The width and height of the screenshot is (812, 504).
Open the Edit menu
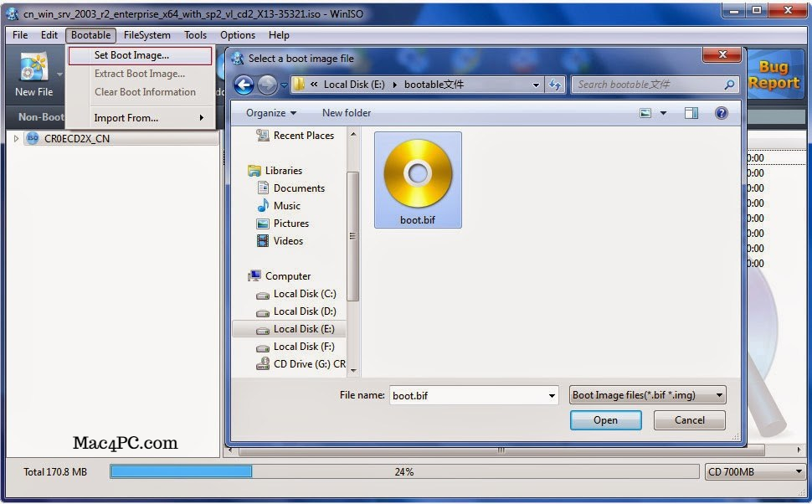pos(49,34)
